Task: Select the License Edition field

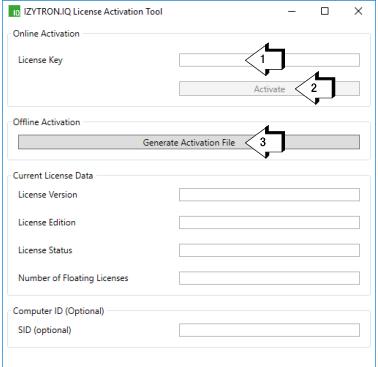Action: [269, 223]
